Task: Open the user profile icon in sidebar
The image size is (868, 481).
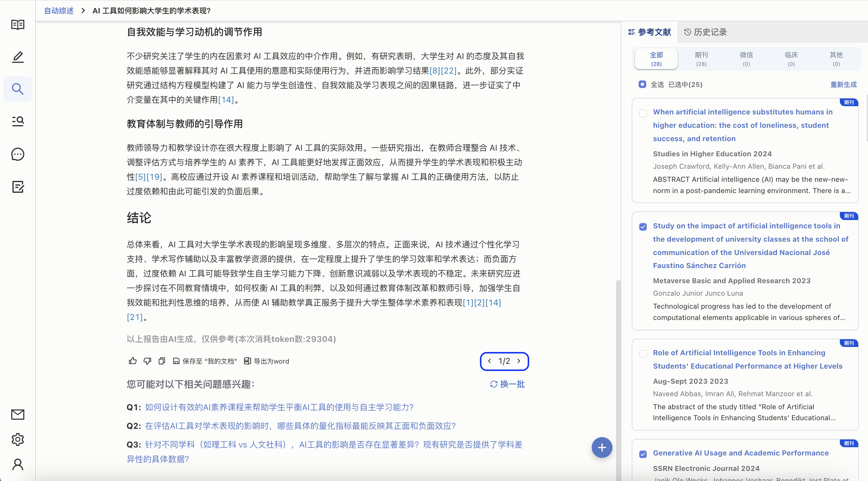Action: [17, 464]
